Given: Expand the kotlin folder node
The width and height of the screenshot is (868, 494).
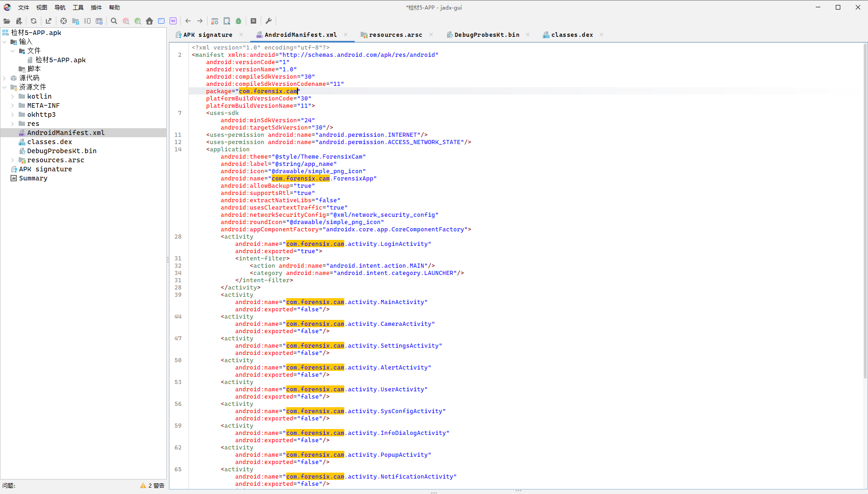Looking at the screenshot, I should [13, 96].
